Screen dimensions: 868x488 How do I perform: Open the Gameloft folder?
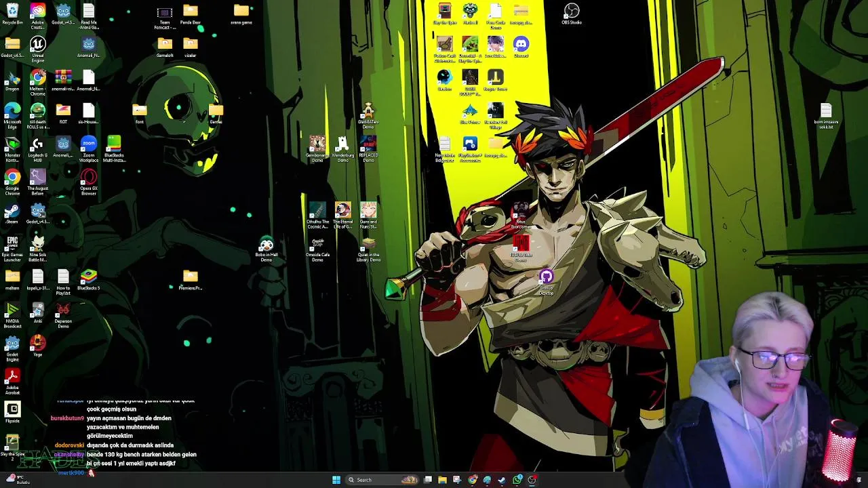(x=165, y=47)
